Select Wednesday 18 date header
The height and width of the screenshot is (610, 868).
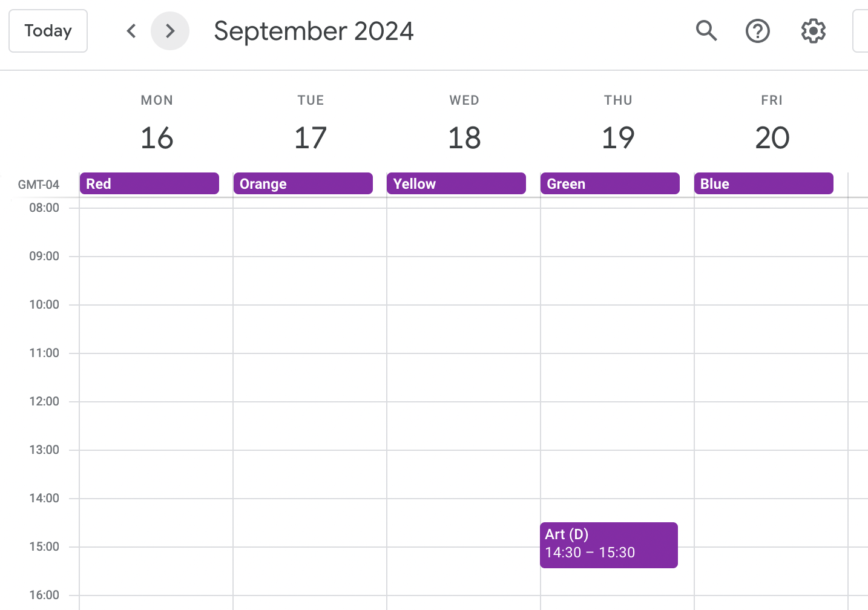click(464, 137)
